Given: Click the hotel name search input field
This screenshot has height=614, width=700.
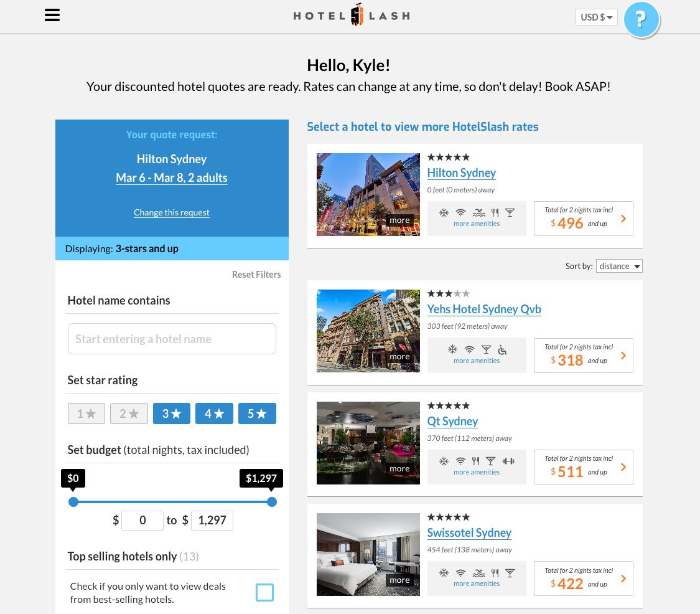Looking at the screenshot, I should coord(172,338).
